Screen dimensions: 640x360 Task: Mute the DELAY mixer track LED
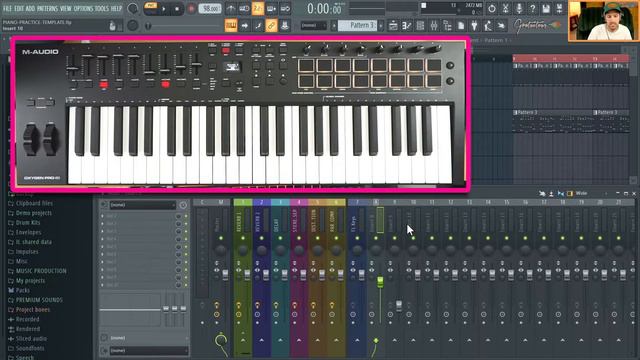280,238
